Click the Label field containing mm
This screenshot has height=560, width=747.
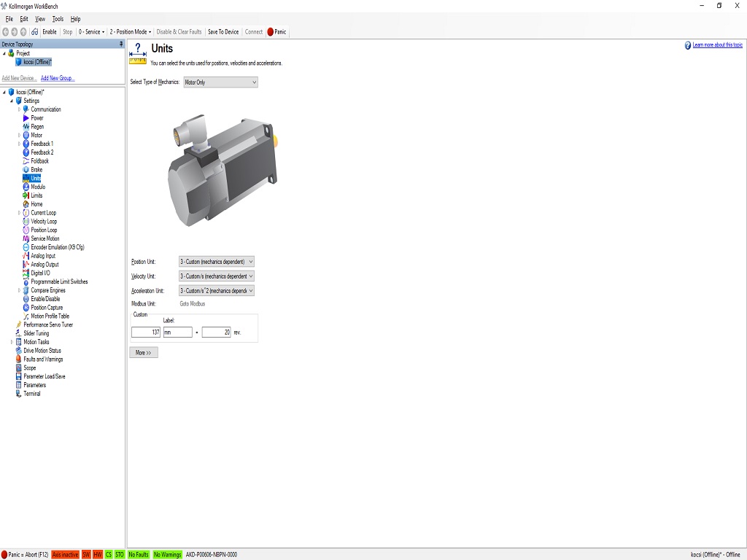click(x=178, y=332)
